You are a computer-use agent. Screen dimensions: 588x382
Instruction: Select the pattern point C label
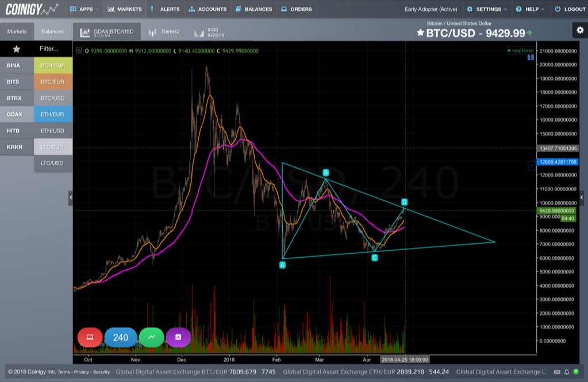click(375, 257)
